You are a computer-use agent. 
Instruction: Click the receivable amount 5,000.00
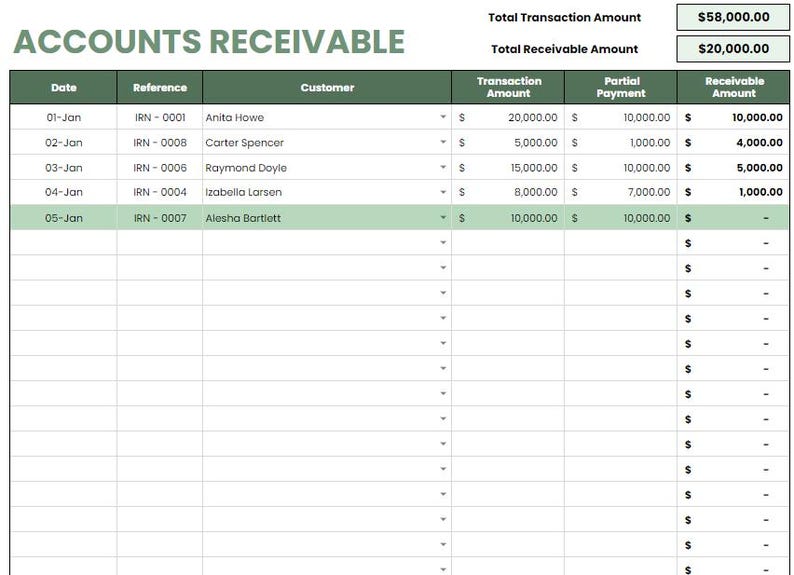[x=734, y=168]
